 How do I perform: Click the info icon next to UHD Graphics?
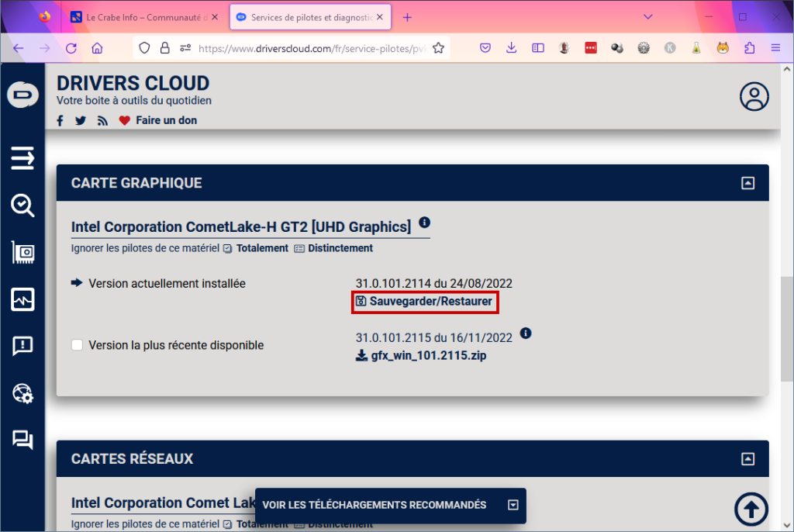(424, 223)
